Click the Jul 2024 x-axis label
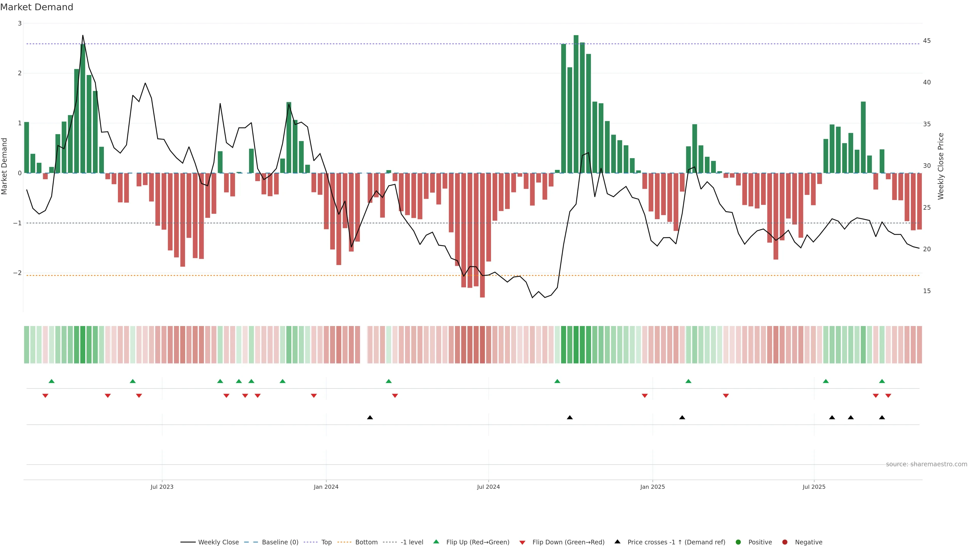980x551 pixels. (x=488, y=487)
